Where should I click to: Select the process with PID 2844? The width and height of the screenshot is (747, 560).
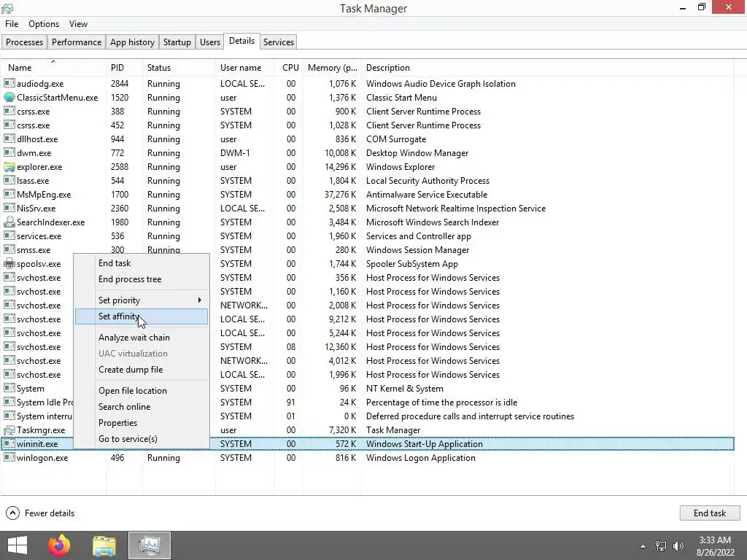coord(368,83)
